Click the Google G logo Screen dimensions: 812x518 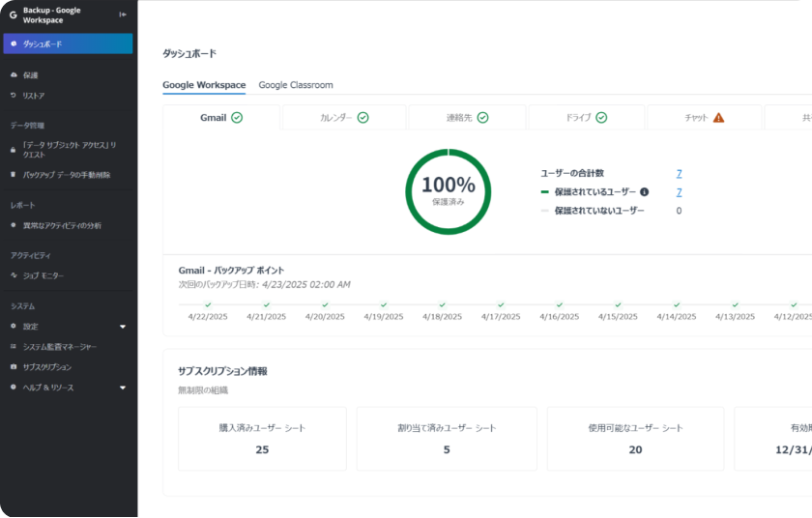13,15
